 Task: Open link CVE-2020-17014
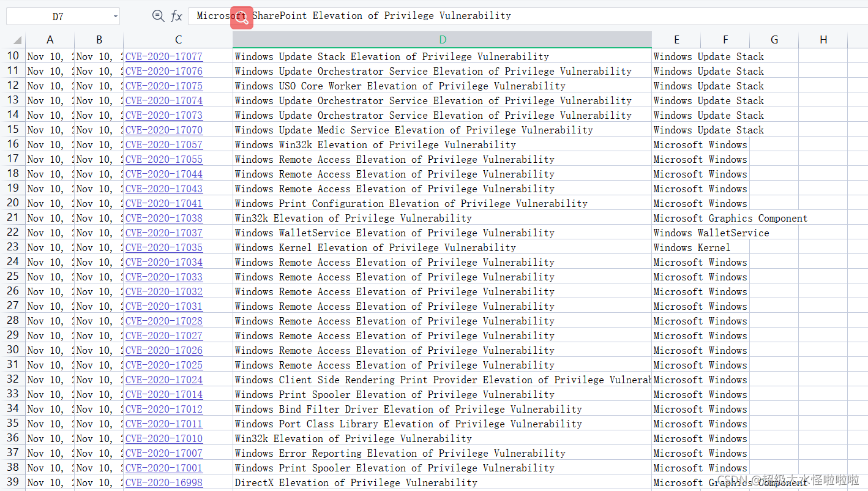[164, 394]
